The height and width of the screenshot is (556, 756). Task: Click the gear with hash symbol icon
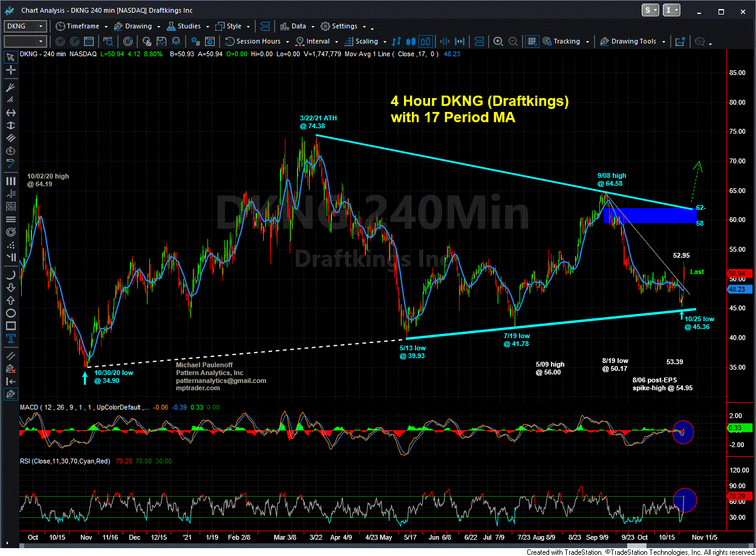[x=196, y=41]
